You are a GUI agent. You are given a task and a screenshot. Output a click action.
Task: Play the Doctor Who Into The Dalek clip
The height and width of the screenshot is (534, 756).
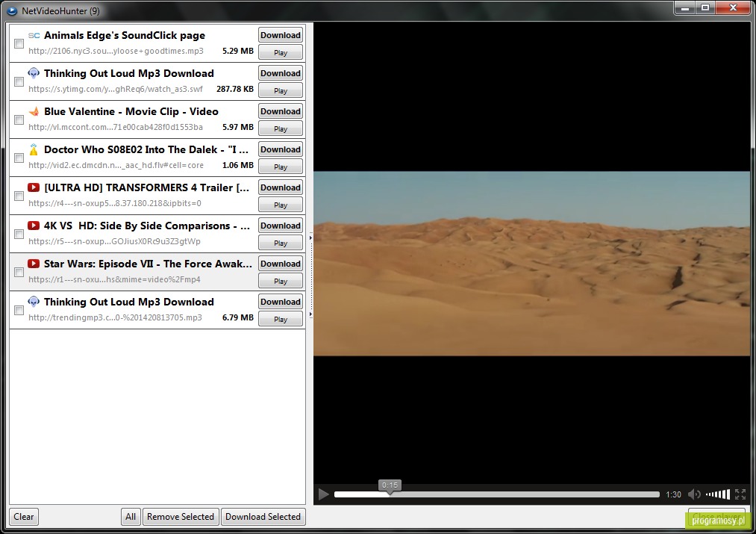point(281,167)
